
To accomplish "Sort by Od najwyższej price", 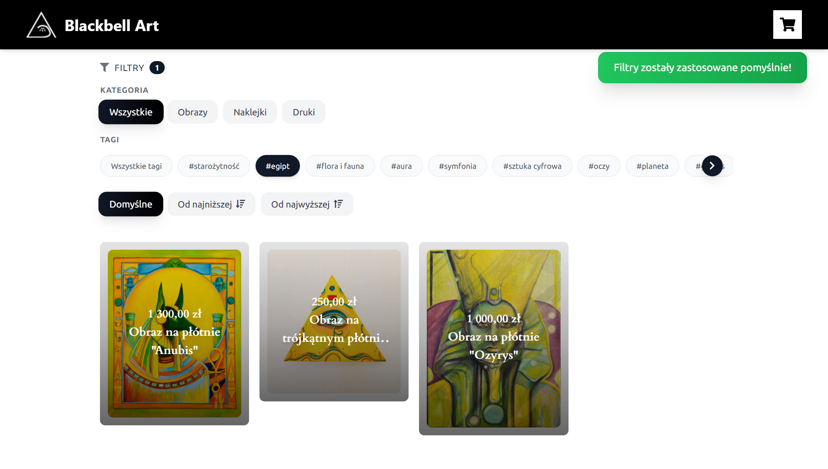I will tap(307, 204).
